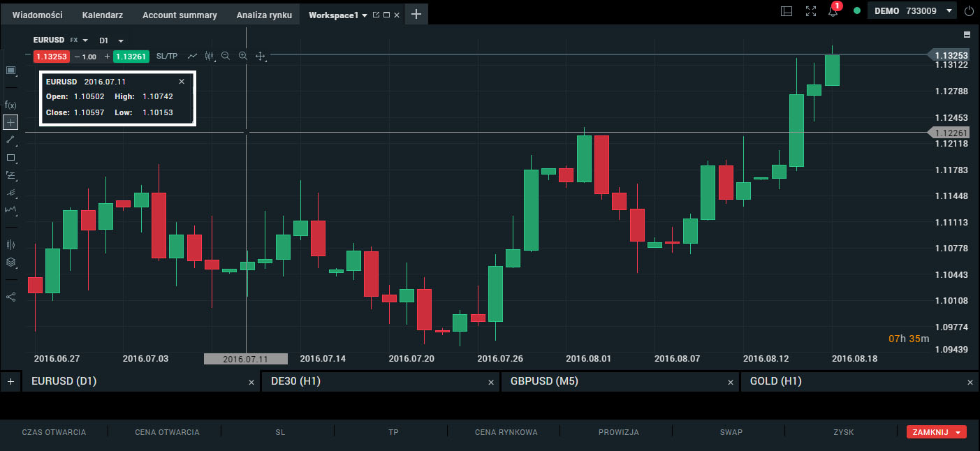Expand the DEMO 733009 account dropdown
Screen dimensions: 980x451
912,11
